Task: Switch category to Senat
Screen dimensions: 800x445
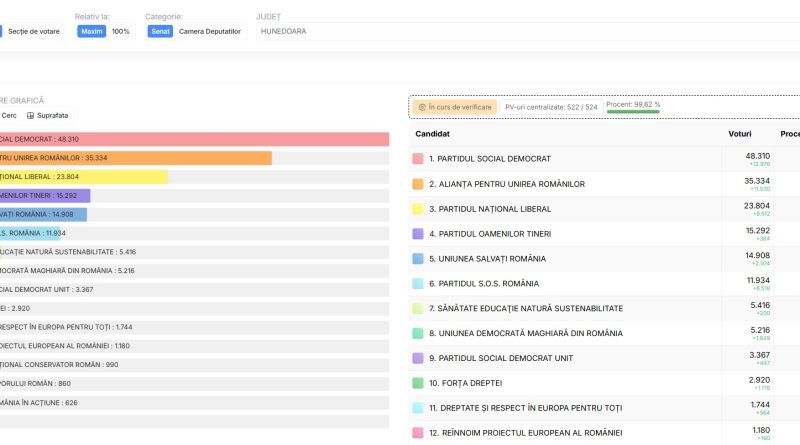Action: (x=160, y=31)
